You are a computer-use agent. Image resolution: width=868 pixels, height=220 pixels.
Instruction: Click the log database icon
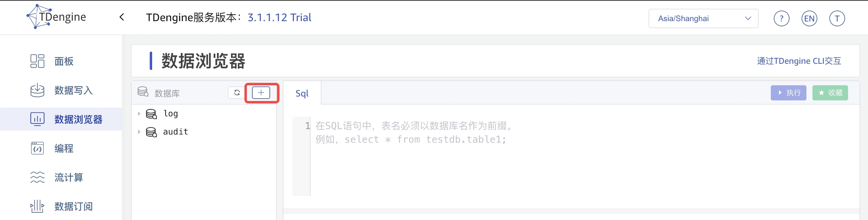[151, 114]
